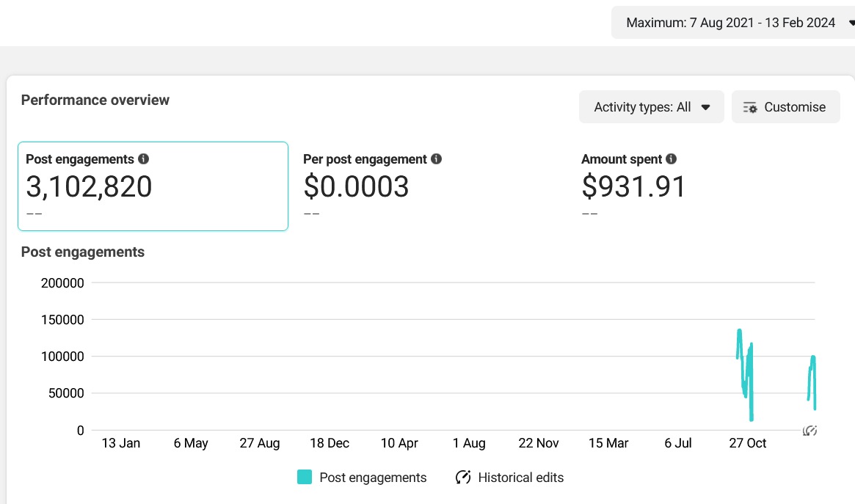Click the latest spike at the chart's right end
855x504 pixels.
coord(812,358)
